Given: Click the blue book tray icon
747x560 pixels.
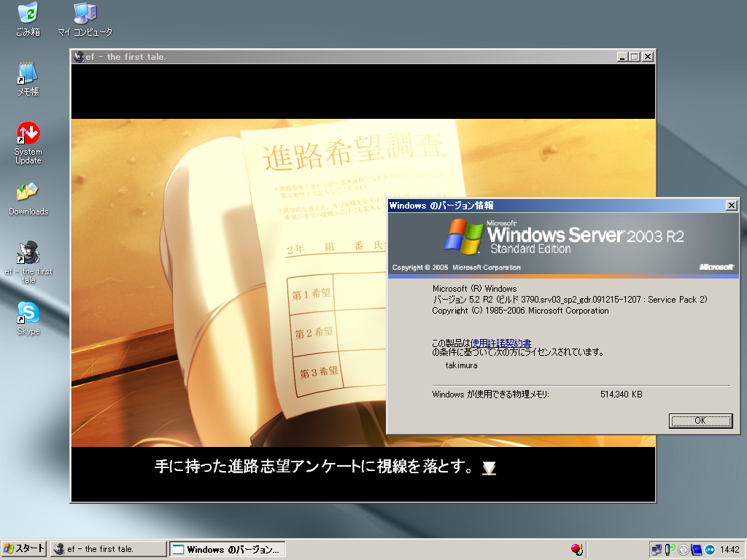Looking at the screenshot, I should (x=696, y=550).
